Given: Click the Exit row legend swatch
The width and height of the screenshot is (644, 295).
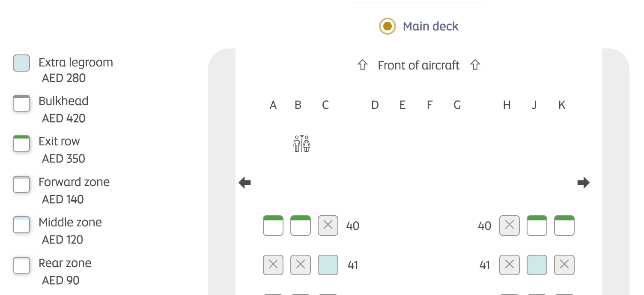Looking at the screenshot, I should [x=21, y=143].
